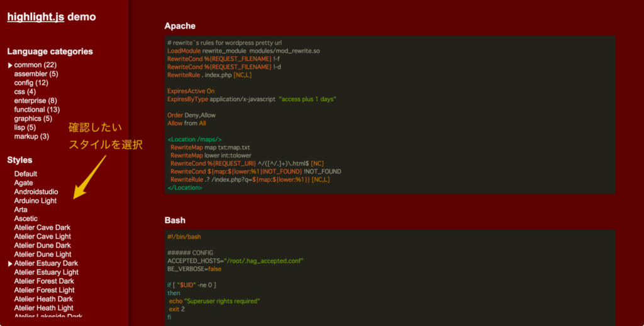Choose the Arta style

coord(21,210)
